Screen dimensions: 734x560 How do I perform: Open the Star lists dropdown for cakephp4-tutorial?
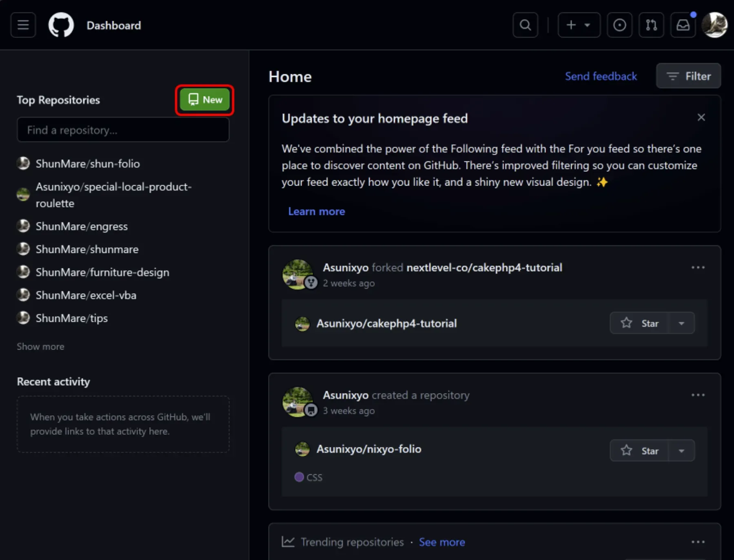[681, 323]
